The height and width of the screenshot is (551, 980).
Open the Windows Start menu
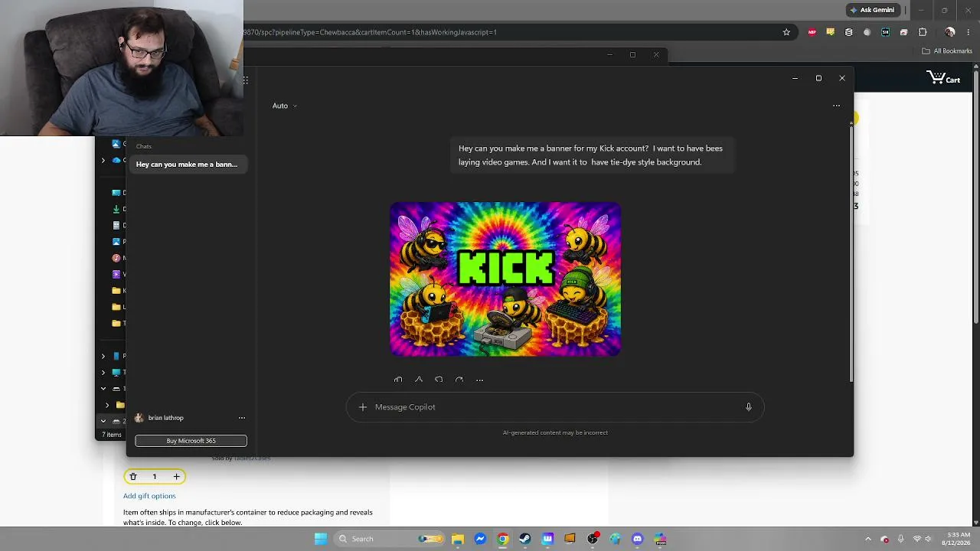[321, 539]
